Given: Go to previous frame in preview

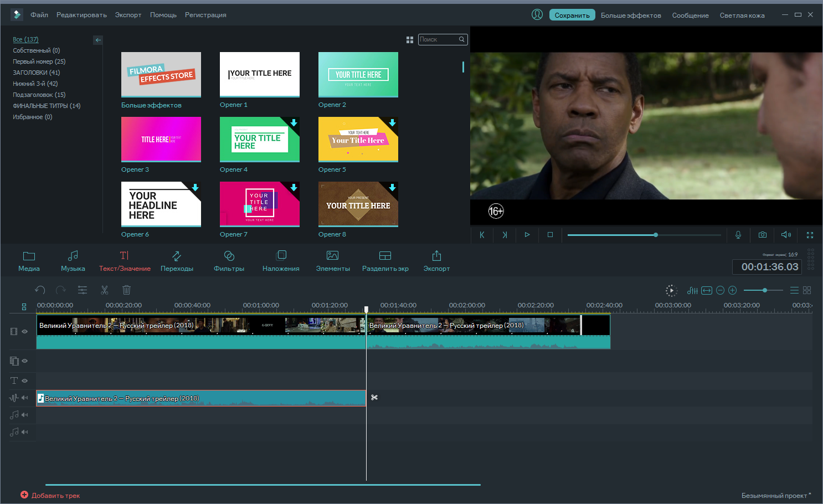Looking at the screenshot, I should coord(482,235).
